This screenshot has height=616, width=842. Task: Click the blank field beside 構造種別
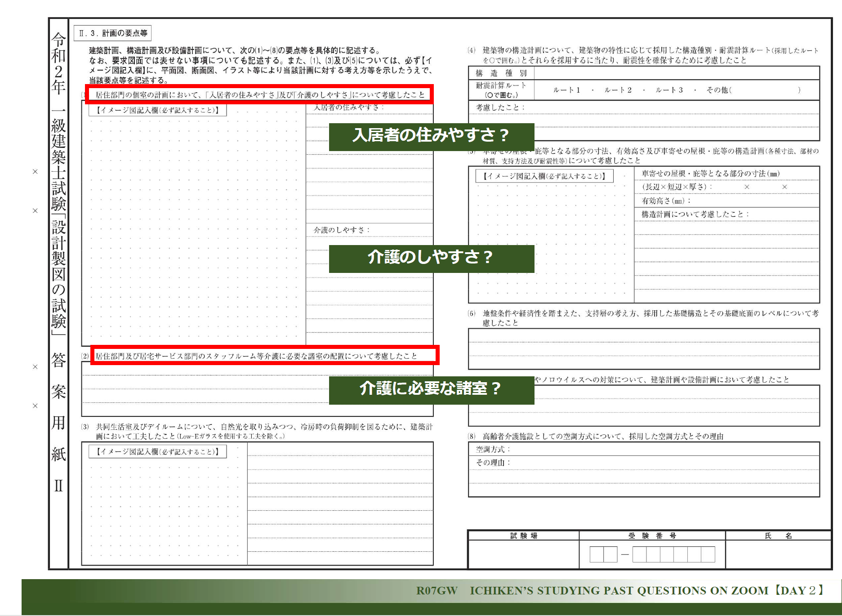point(677,73)
